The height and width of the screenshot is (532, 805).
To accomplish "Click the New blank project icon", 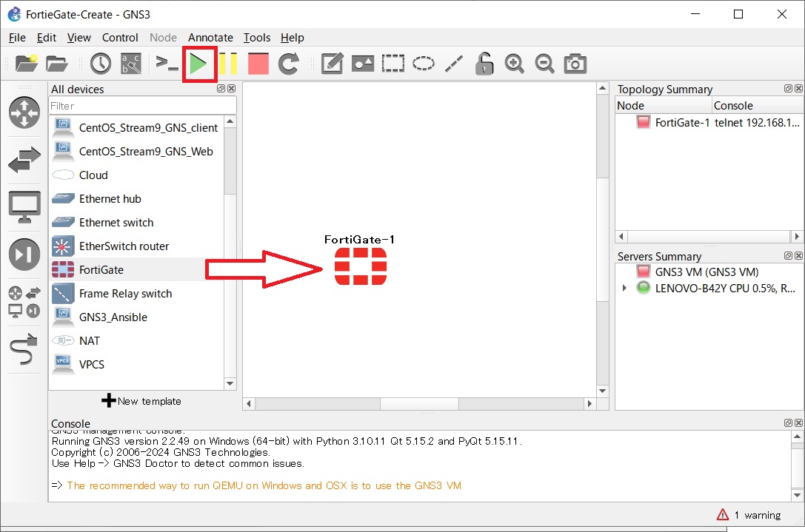I will 26,64.
